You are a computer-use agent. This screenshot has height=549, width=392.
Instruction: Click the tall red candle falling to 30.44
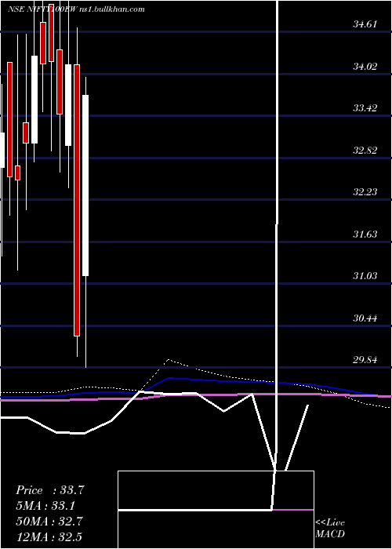pos(77,200)
